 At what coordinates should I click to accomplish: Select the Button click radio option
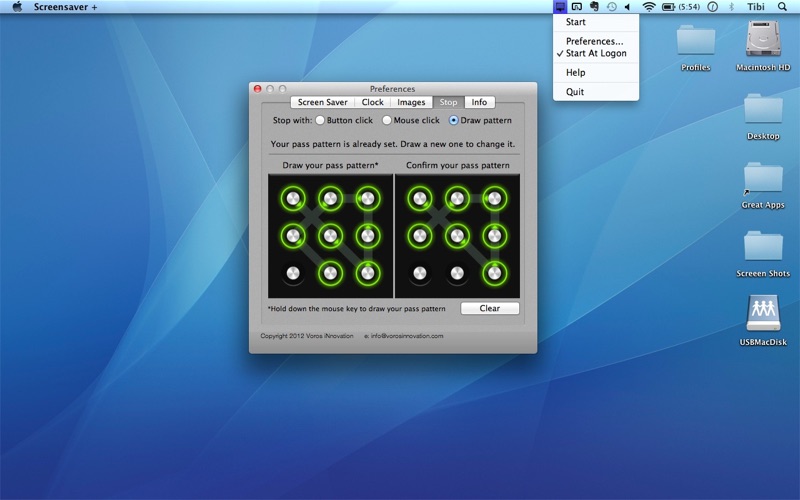click(344, 120)
